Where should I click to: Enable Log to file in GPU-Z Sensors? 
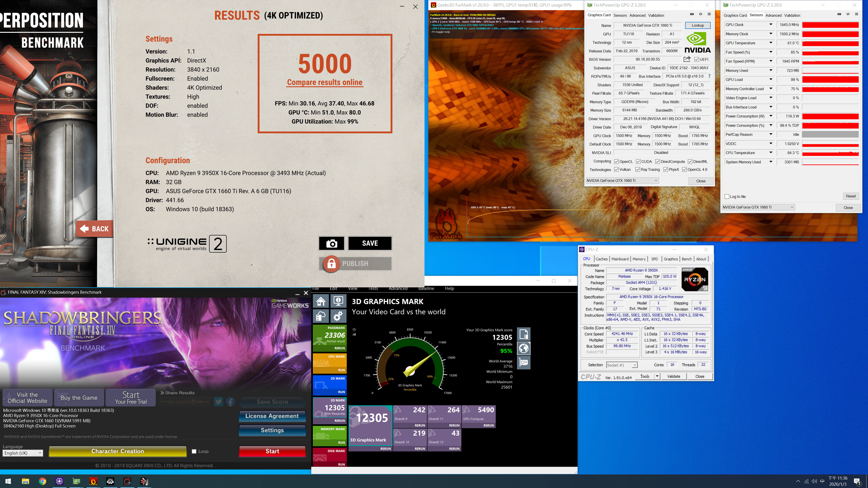pos(727,197)
